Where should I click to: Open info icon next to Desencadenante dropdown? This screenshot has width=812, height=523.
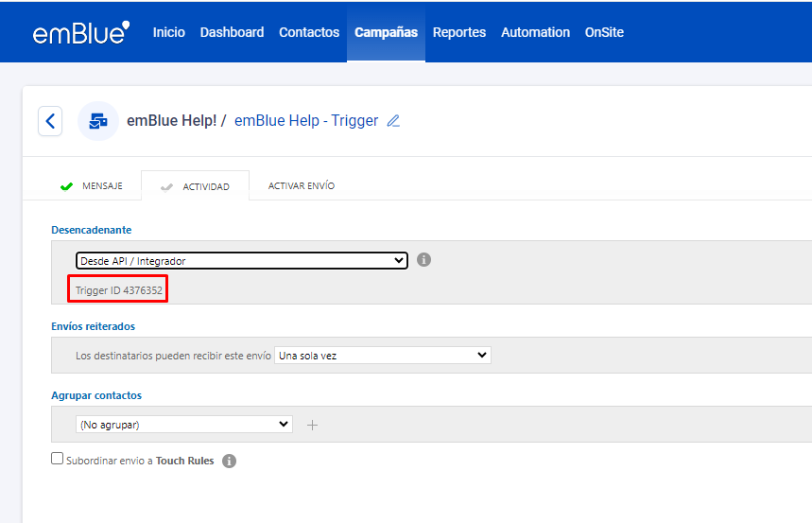423,259
